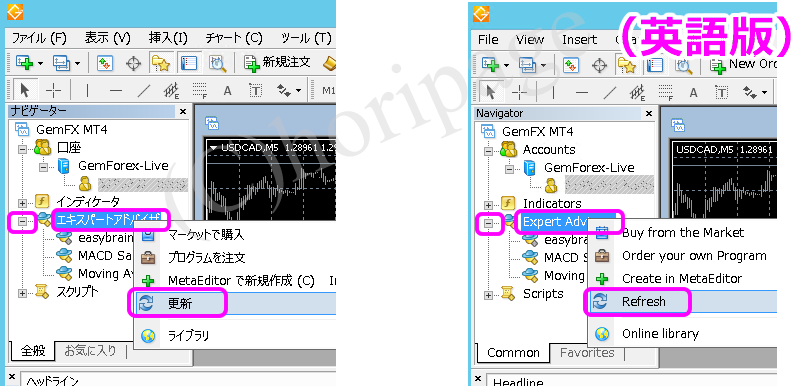The width and height of the screenshot is (800, 386).
Task: Click the 新規注文 new order button
Action: [278, 63]
